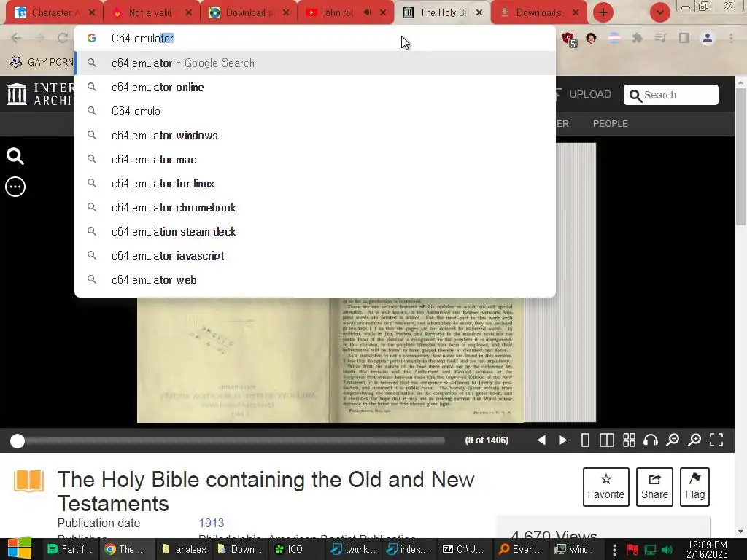Select c64 emulator windows suggestion
The image size is (747, 560).
pos(315,135)
